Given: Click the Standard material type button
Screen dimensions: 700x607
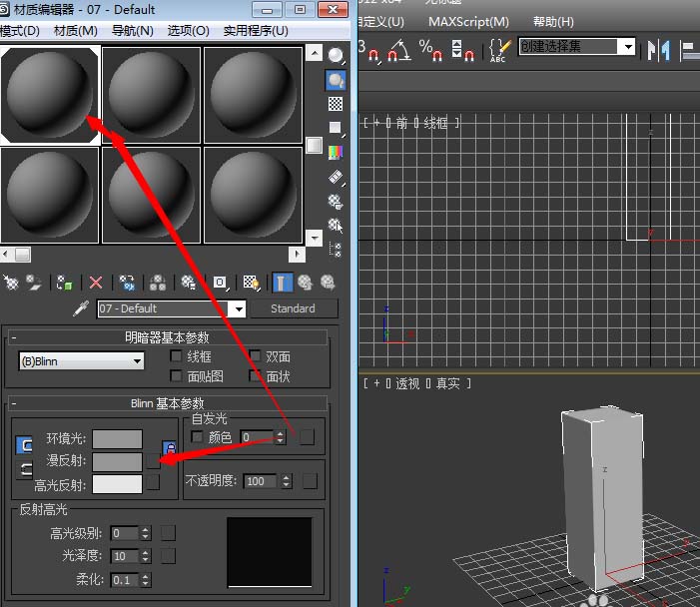Looking at the screenshot, I should (x=293, y=308).
